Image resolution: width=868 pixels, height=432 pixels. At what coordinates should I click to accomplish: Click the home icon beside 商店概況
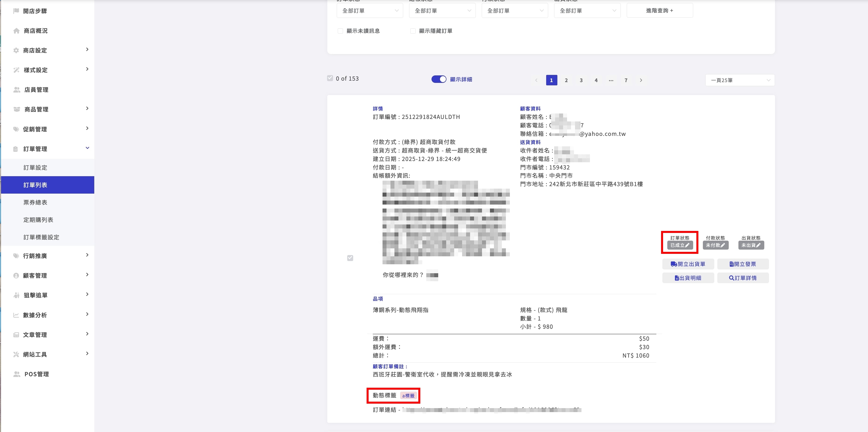coord(16,31)
